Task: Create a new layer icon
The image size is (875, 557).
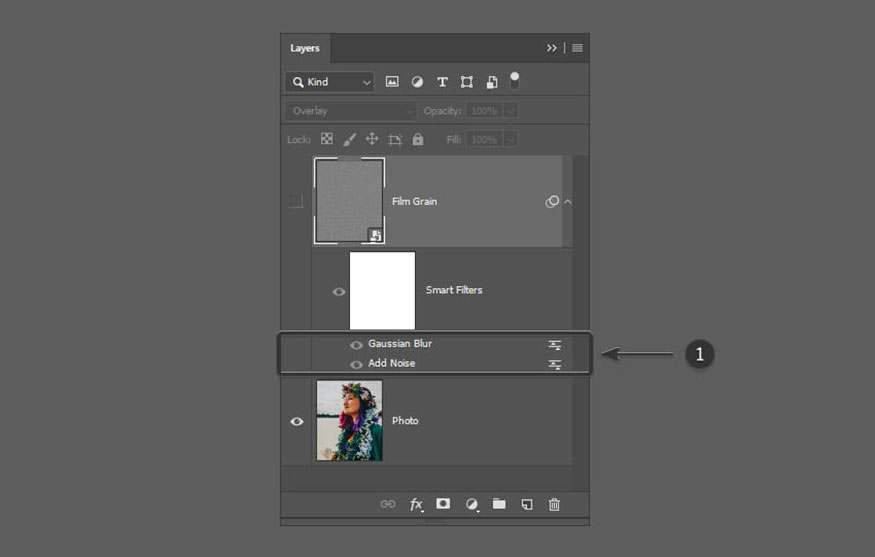Action: coord(527,505)
